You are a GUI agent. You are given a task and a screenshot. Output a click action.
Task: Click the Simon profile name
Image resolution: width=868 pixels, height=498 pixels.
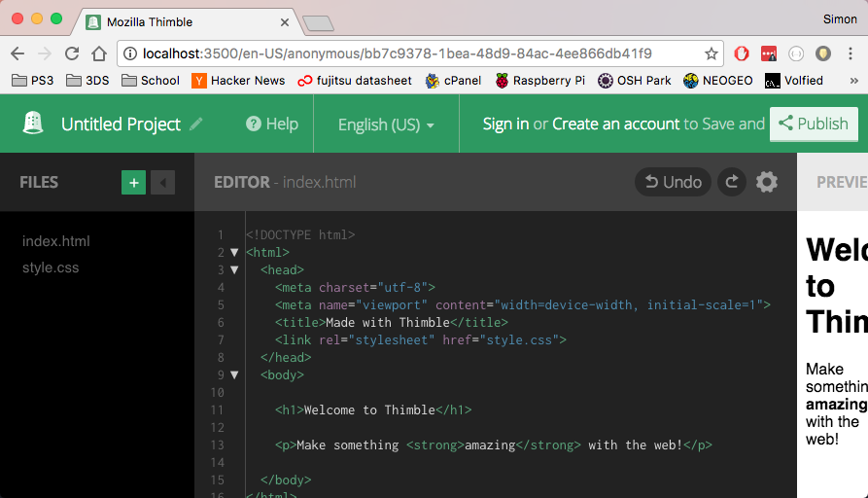840,19
